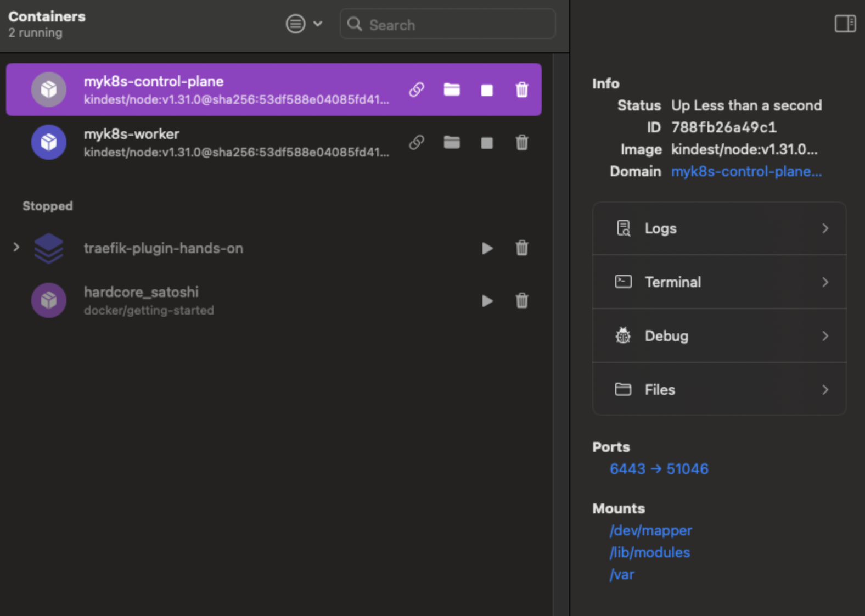Click the myk8s-control-plane cube icon
Image resolution: width=865 pixels, height=616 pixels.
point(49,89)
